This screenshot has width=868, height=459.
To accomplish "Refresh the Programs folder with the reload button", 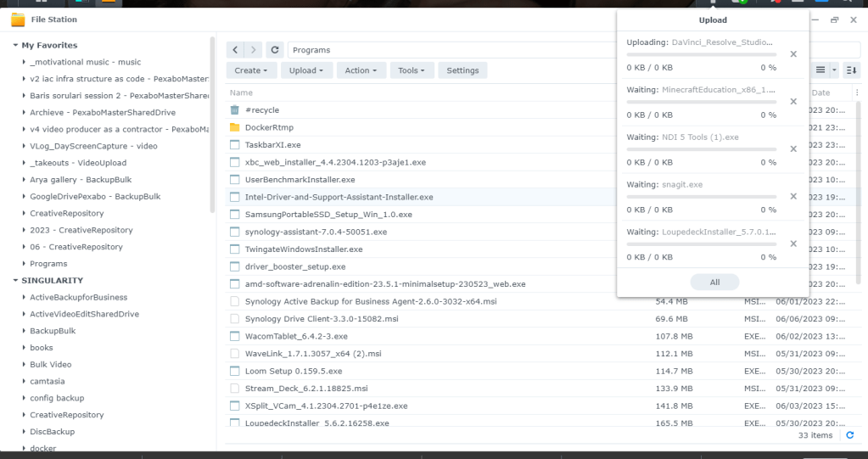I will [x=275, y=50].
